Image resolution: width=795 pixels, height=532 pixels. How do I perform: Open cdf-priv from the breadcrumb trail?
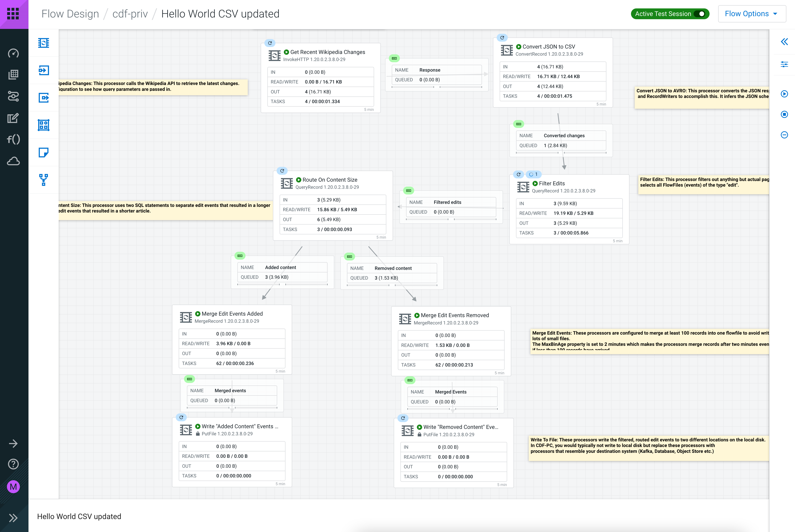click(x=130, y=14)
